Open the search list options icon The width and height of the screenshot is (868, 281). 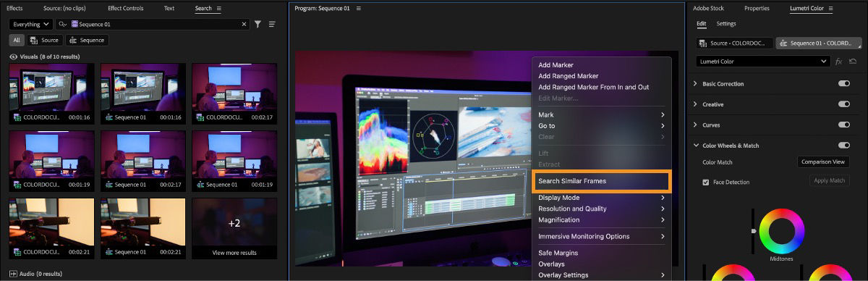coord(272,24)
